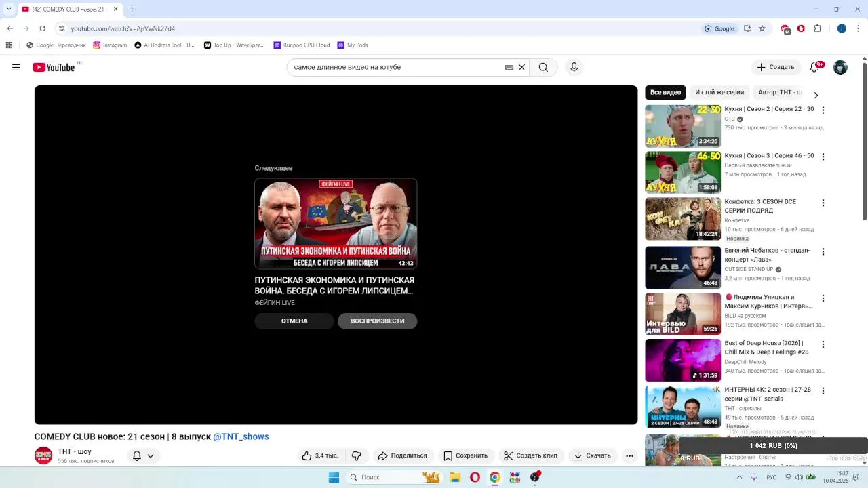Clear the search query with X
The height and width of the screenshot is (488, 868).
click(521, 67)
